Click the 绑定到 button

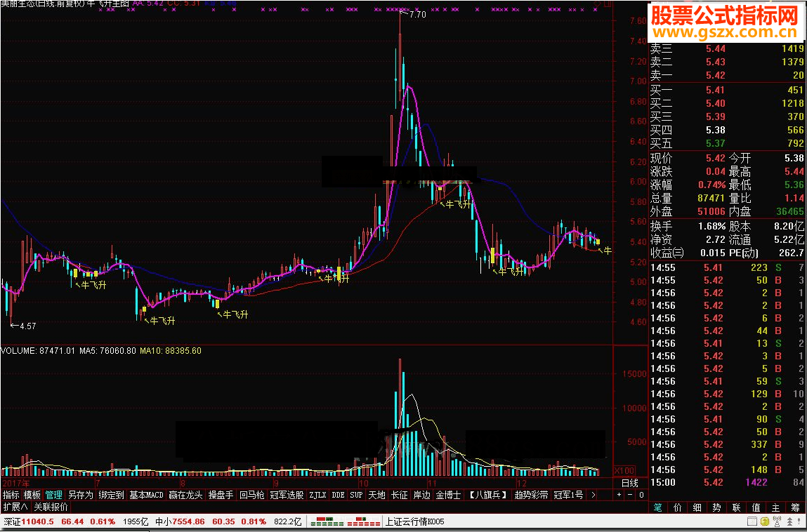[111, 495]
